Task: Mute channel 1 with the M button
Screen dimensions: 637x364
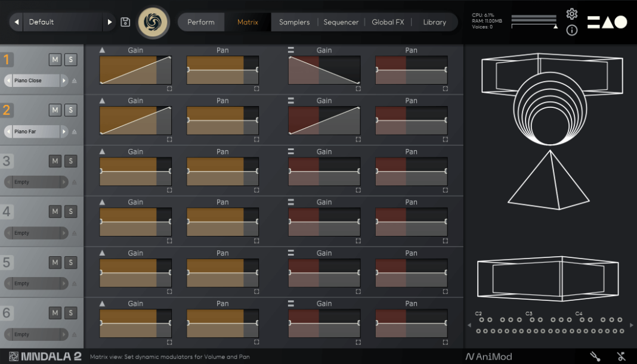Action: point(54,59)
